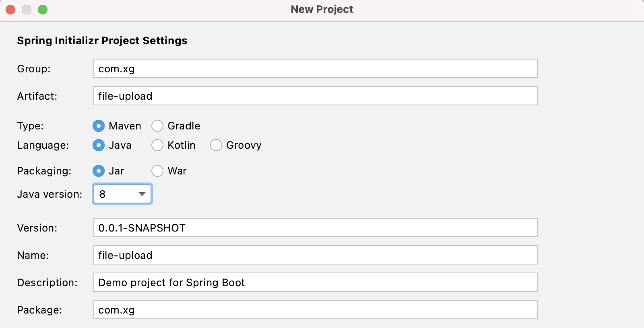The image size is (644, 328).
Task: Close the New Project window
Action: (10, 10)
